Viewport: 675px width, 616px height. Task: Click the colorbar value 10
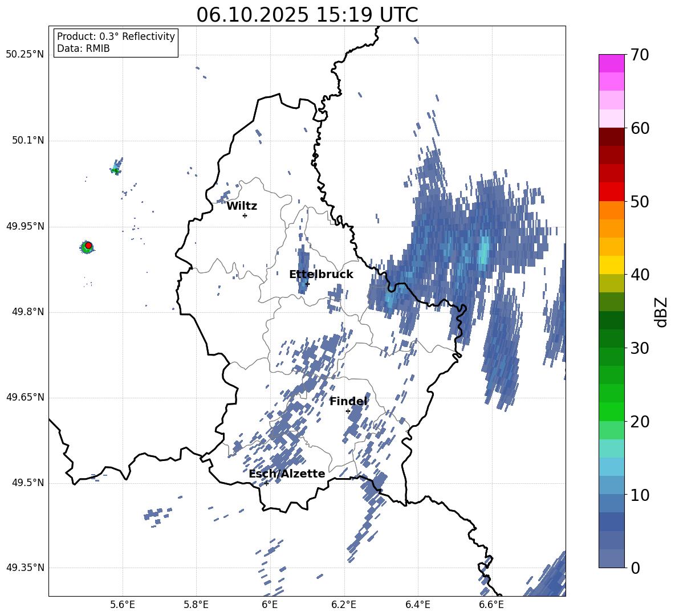(640, 495)
